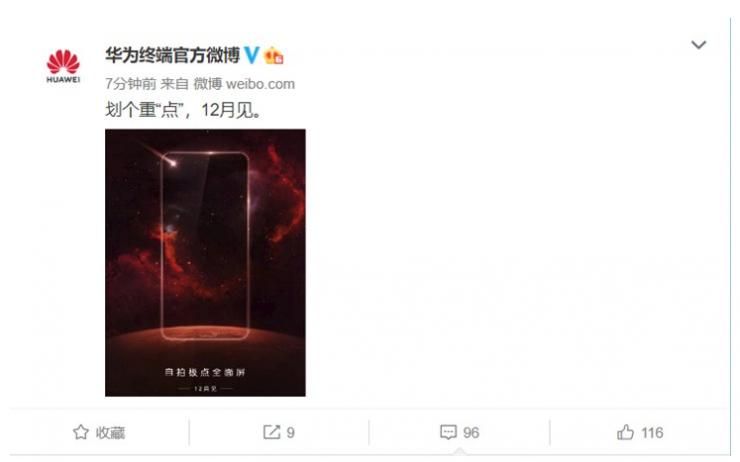Open the post options chevron menu

click(698, 44)
